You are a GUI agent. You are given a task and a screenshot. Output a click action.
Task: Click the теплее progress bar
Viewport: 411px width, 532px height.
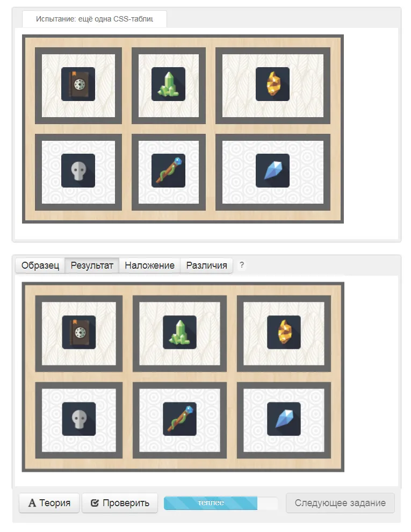pyautogui.click(x=221, y=503)
